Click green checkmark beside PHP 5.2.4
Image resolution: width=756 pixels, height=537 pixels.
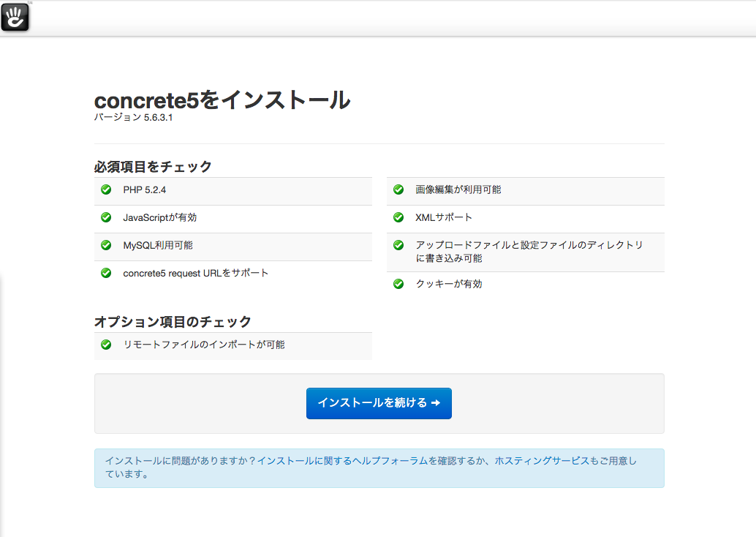point(106,189)
